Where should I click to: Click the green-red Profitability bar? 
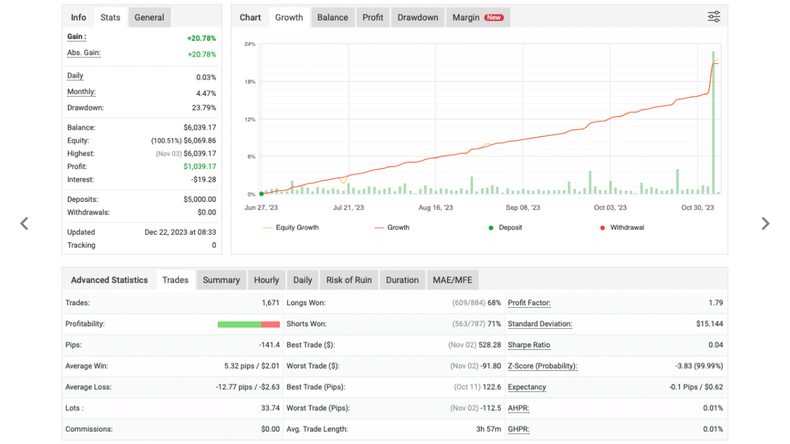click(248, 324)
